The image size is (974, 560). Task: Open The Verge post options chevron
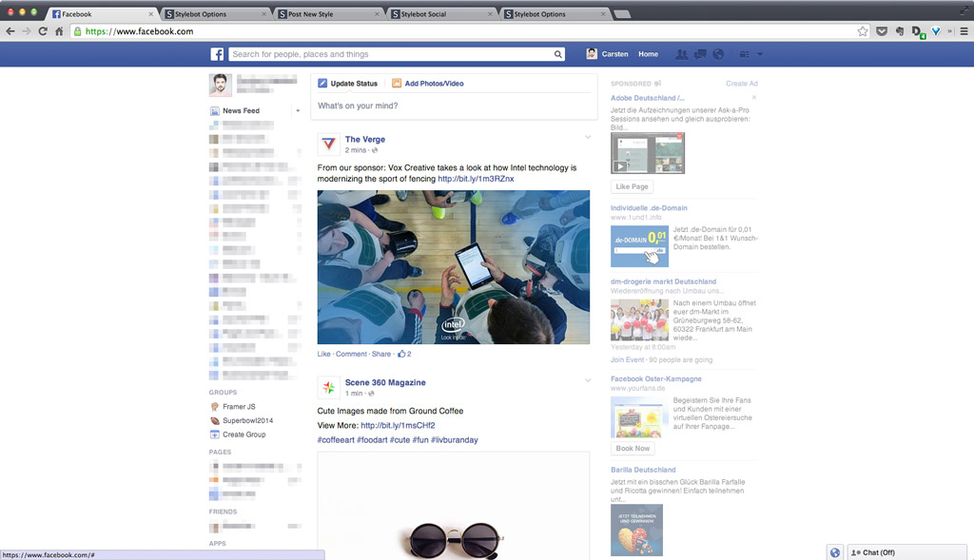[x=588, y=137]
